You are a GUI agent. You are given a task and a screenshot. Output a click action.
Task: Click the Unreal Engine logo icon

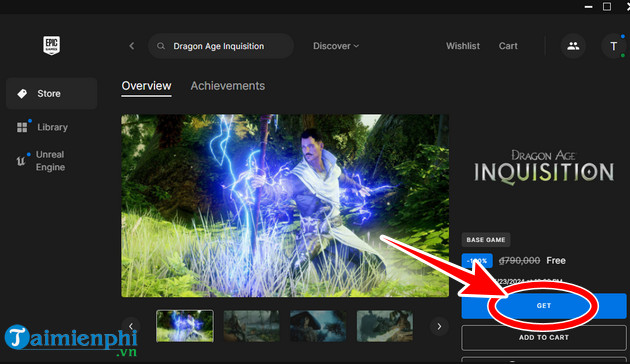click(x=21, y=161)
